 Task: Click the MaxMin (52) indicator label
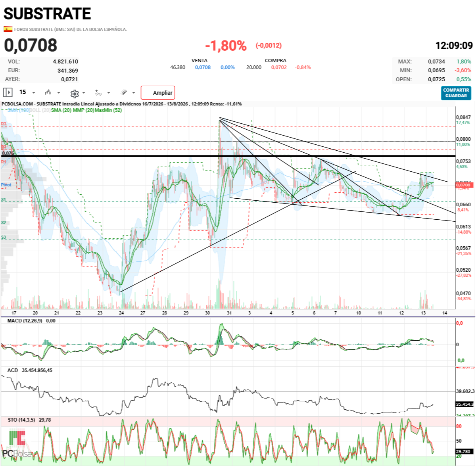click(x=108, y=110)
